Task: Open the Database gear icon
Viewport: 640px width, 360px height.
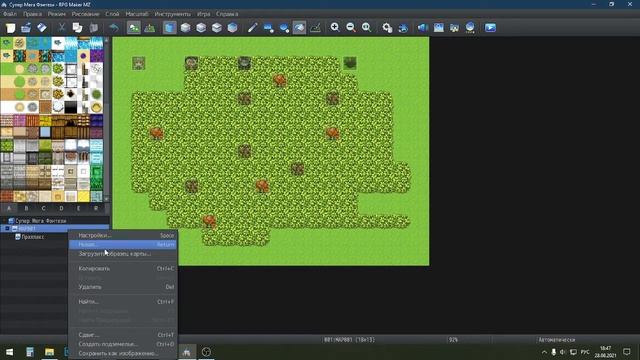Action: coord(387,28)
